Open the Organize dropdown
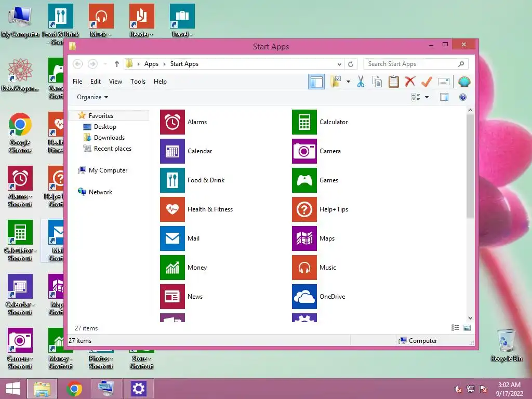Screen dimensions: 532x399 pos(92,97)
